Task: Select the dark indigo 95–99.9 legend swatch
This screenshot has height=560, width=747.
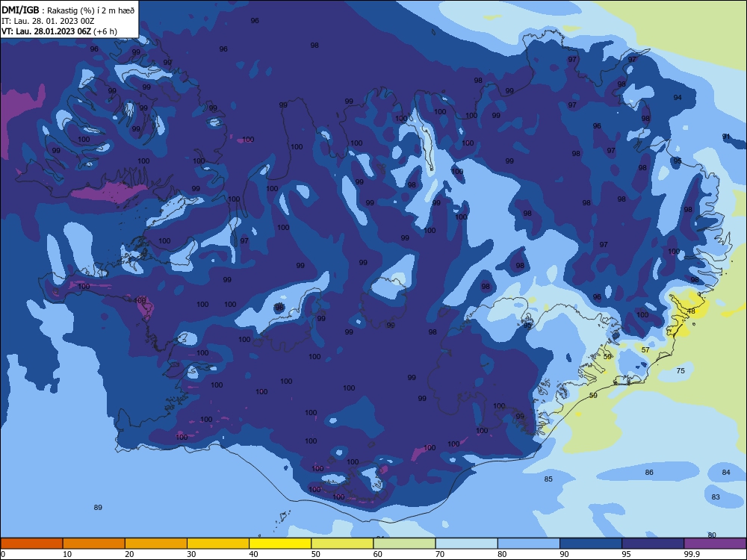Action: pos(653,544)
